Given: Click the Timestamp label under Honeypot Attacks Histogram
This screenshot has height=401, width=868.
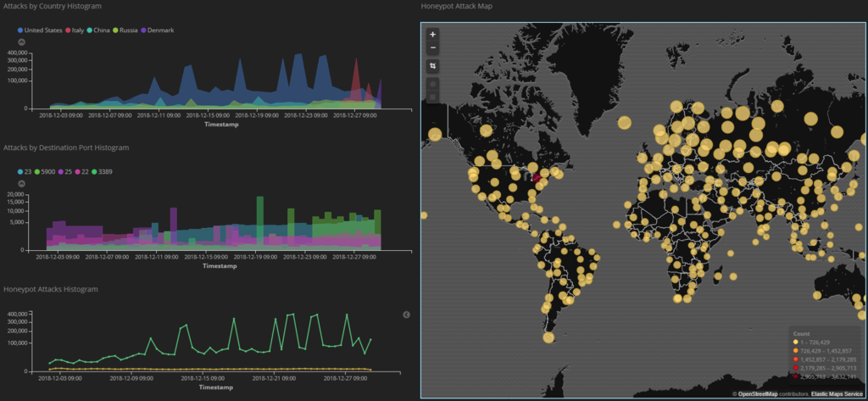Looking at the screenshot, I should click(x=216, y=387).
